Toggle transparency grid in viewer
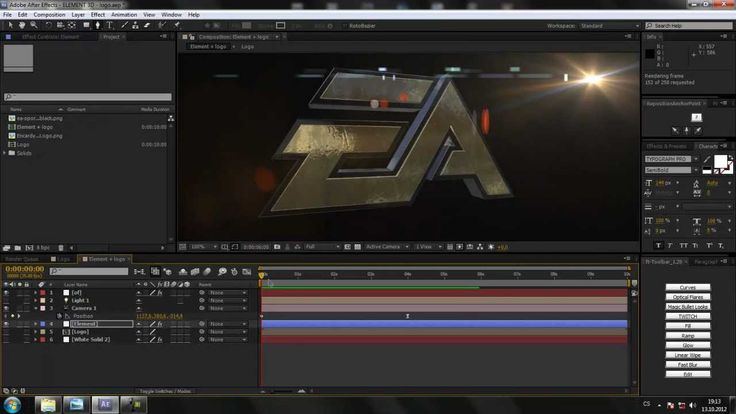 pyautogui.click(x=358, y=247)
